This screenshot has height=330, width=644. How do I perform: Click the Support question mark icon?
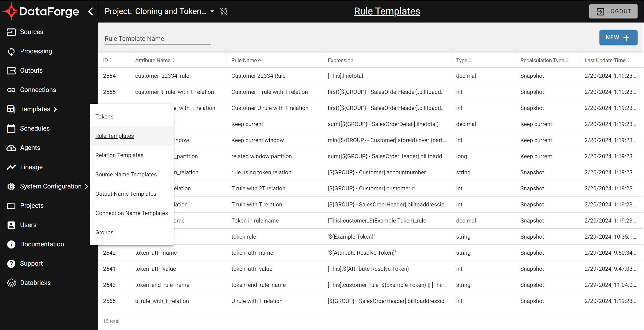tap(11, 264)
